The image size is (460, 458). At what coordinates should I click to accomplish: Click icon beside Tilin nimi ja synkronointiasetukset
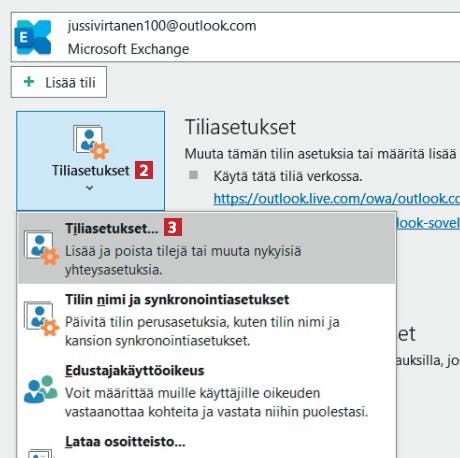click(x=41, y=319)
